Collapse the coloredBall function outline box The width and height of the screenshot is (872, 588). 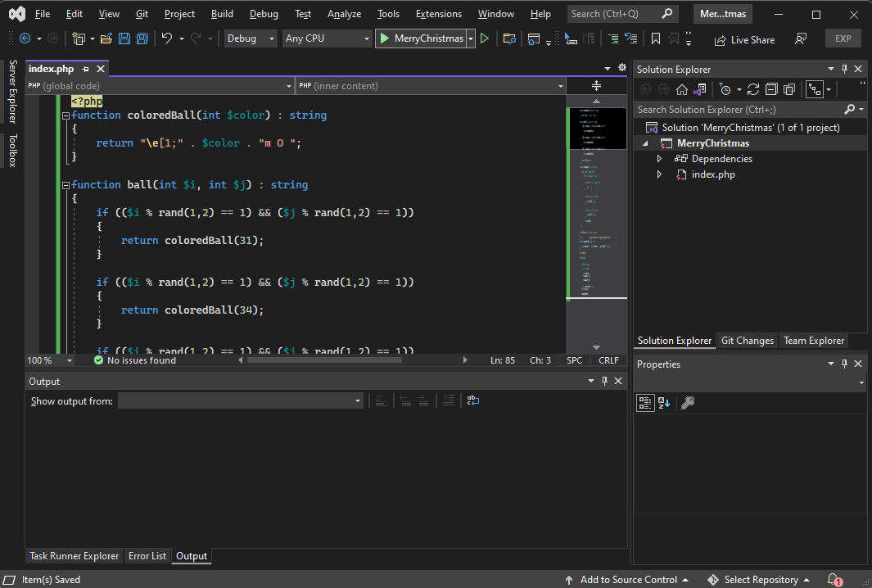[x=66, y=115]
